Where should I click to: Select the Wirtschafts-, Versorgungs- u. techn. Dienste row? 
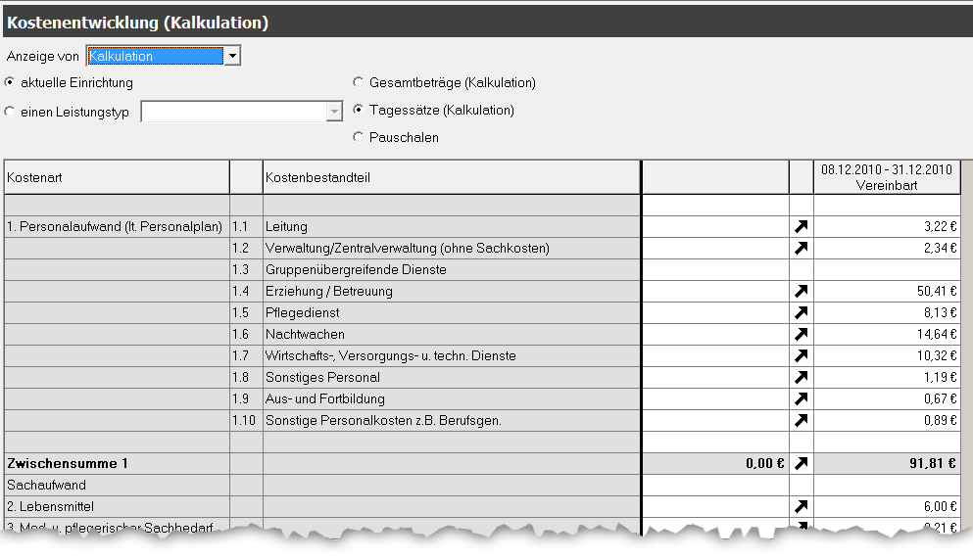pyautogui.click(x=451, y=356)
